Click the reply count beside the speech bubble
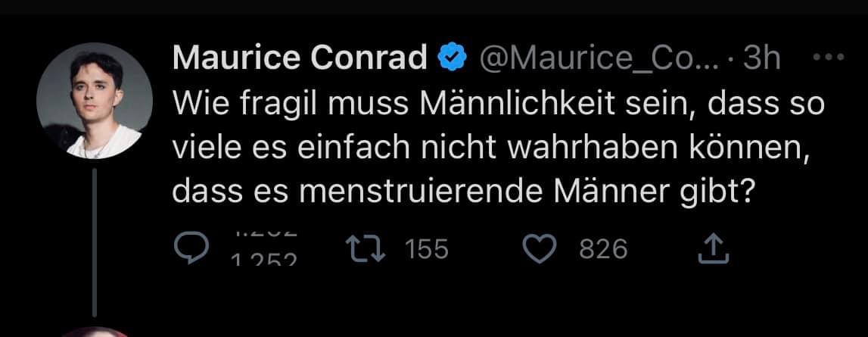Viewport: 868px width, 337px height. [x=263, y=251]
